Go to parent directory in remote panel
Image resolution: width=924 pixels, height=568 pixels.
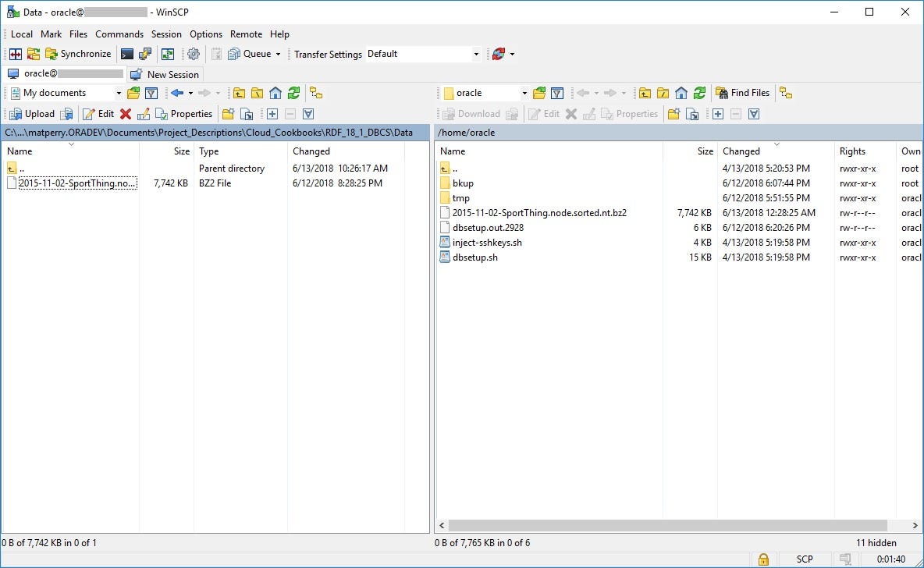pyautogui.click(x=645, y=93)
